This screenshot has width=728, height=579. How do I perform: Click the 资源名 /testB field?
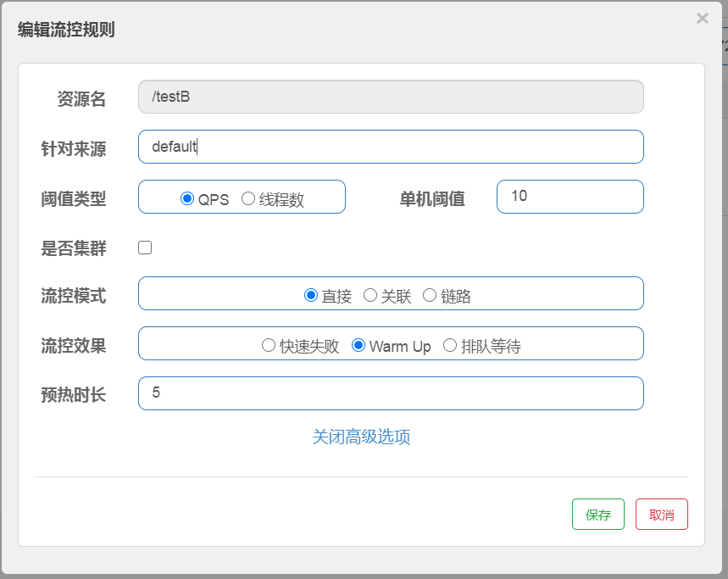pos(391,97)
